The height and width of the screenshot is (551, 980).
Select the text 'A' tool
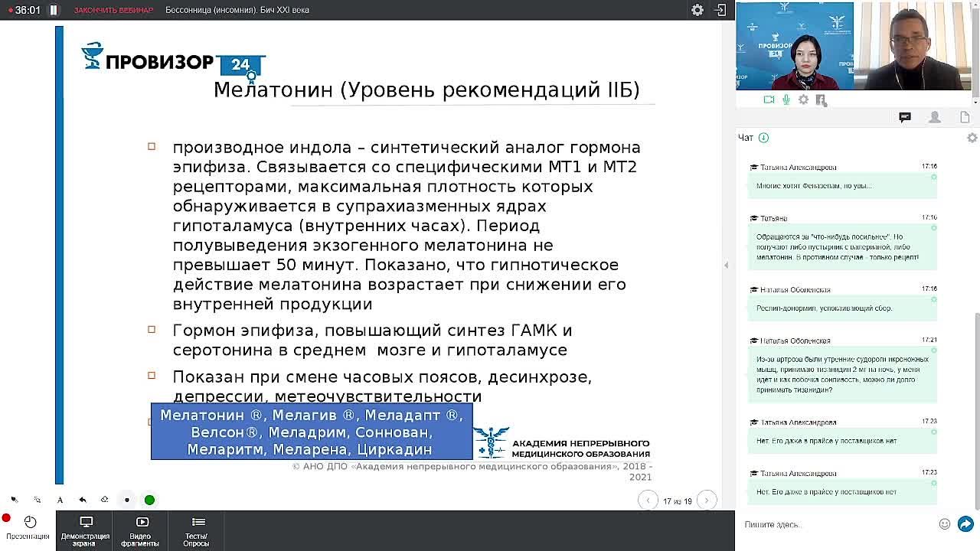point(60,500)
